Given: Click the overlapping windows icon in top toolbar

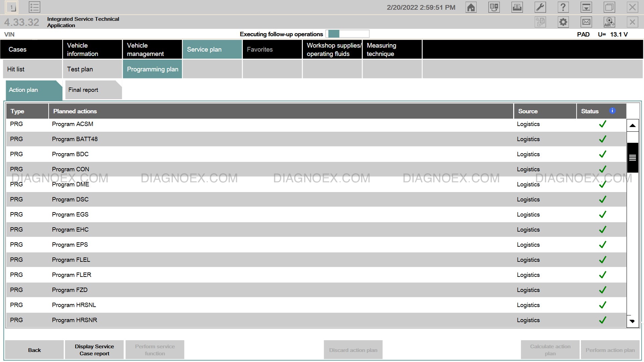Looking at the screenshot, I should tap(609, 7).
